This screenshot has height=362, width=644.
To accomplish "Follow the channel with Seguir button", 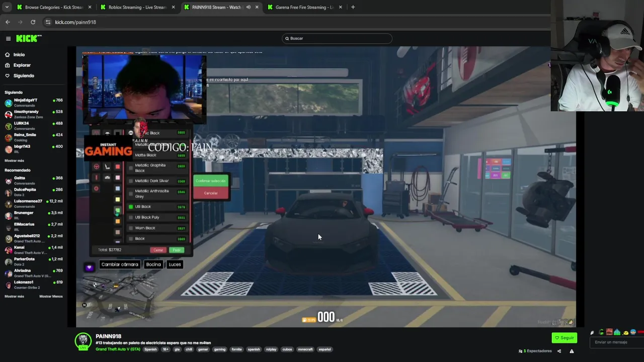I will [x=564, y=338].
